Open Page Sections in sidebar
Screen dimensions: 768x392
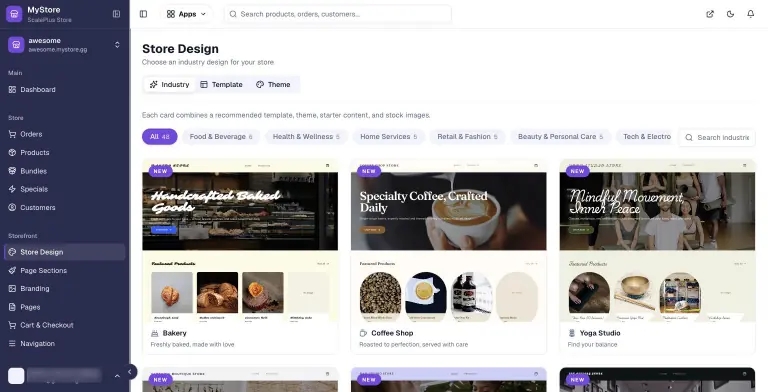[65, 270]
